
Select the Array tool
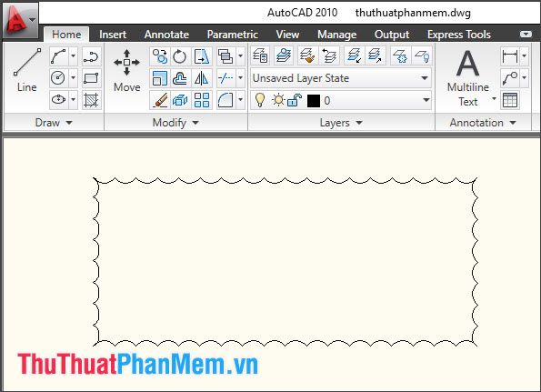coord(202,100)
